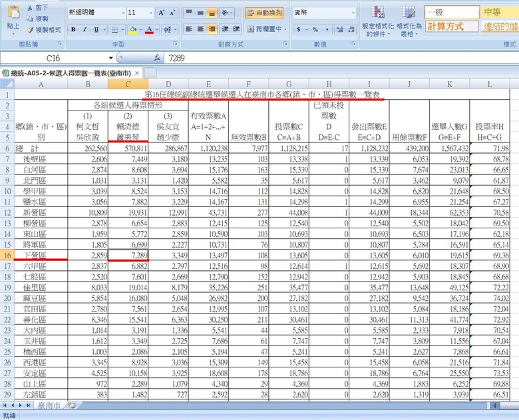The image size is (519, 420).
Task: Expand the fill color dropdown arrow
Action: [141, 29]
